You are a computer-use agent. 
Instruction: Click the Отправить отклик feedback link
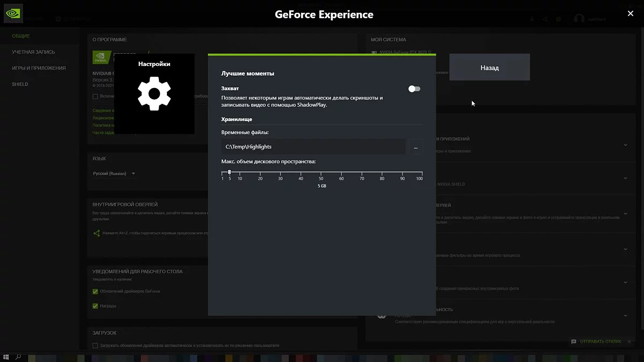click(600, 342)
